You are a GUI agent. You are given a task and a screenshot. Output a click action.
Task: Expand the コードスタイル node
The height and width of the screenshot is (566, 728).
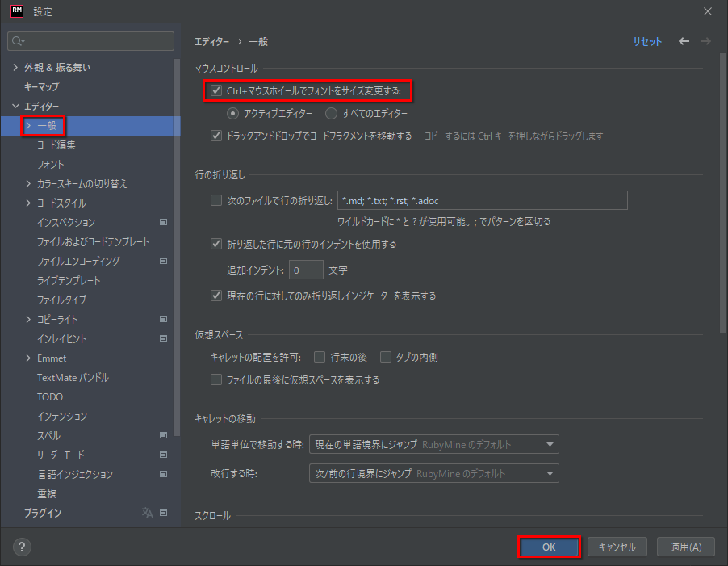[28, 203]
